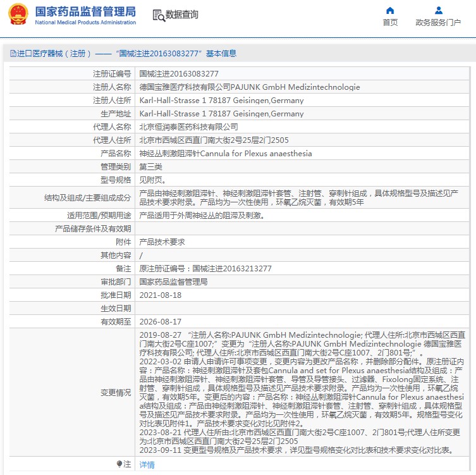Click agent name 北京恒润泰医药科技有限公司

pyautogui.click(x=188, y=127)
